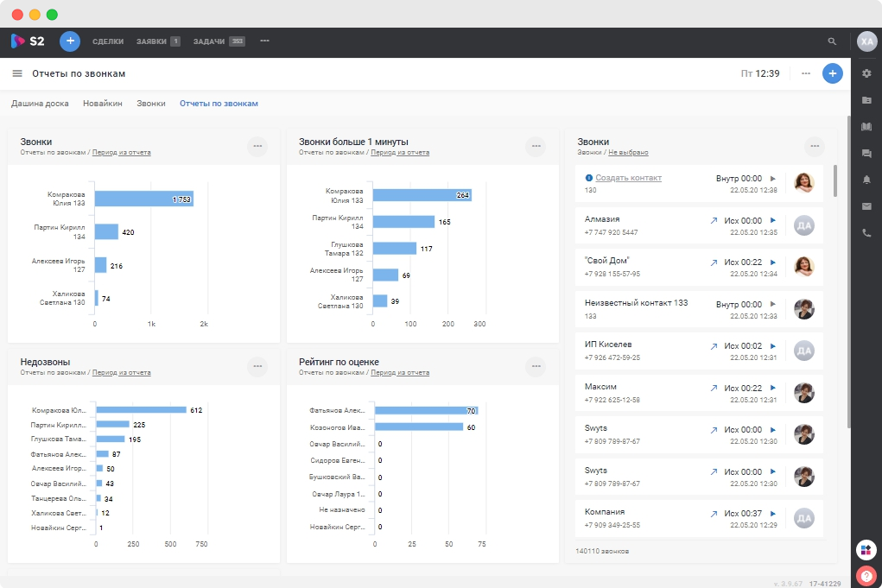Click the blue plus button in the top navbar
This screenshot has width=882, height=588.
click(x=70, y=41)
